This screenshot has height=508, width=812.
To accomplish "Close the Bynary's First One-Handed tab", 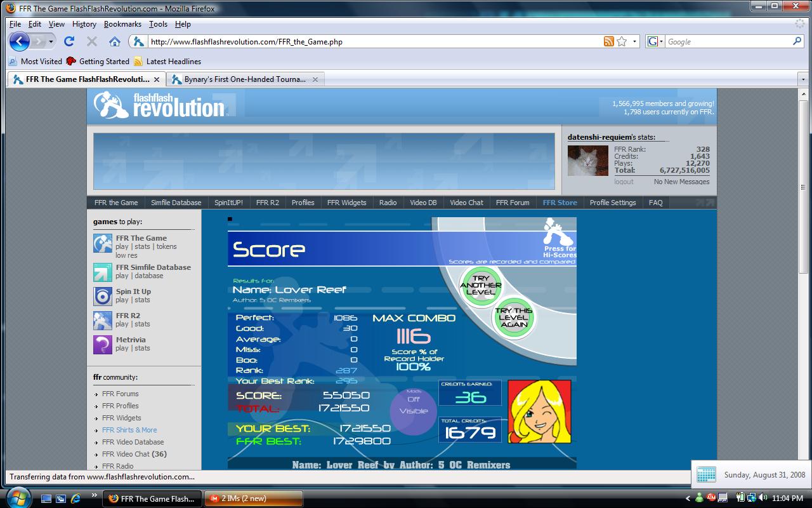I will click(315, 79).
